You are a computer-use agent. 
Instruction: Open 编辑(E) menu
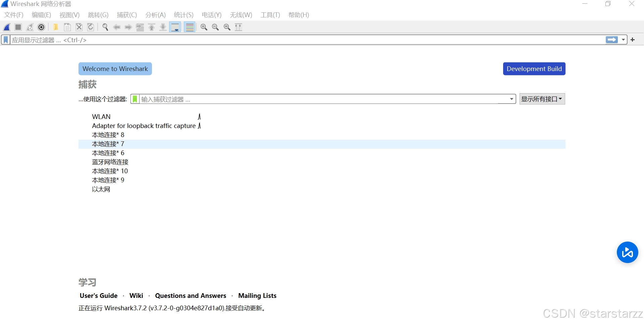pyautogui.click(x=41, y=15)
